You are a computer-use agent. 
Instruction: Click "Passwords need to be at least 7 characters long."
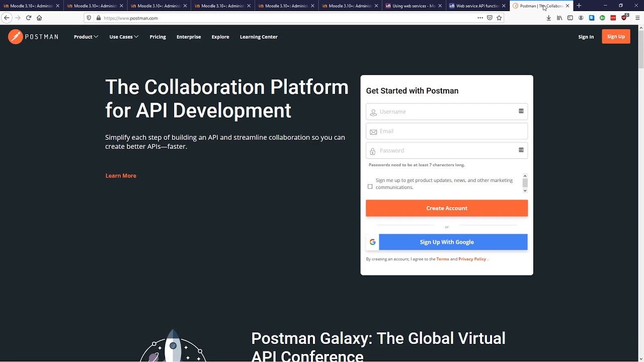417,165
